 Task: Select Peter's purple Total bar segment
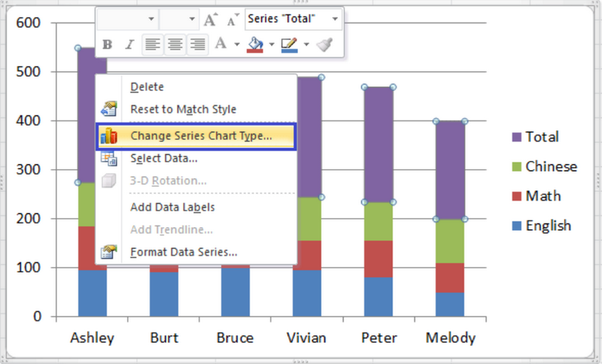tap(379, 144)
